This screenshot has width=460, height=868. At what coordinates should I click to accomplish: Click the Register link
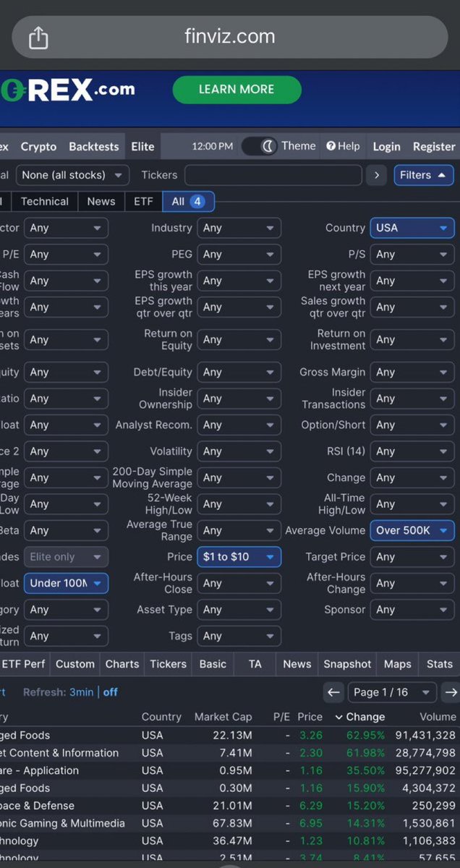[x=434, y=146]
